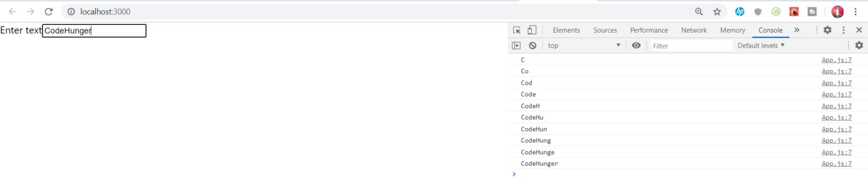Switch to the Elements tab
The width and height of the screenshot is (868, 196).
pos(566,30)
